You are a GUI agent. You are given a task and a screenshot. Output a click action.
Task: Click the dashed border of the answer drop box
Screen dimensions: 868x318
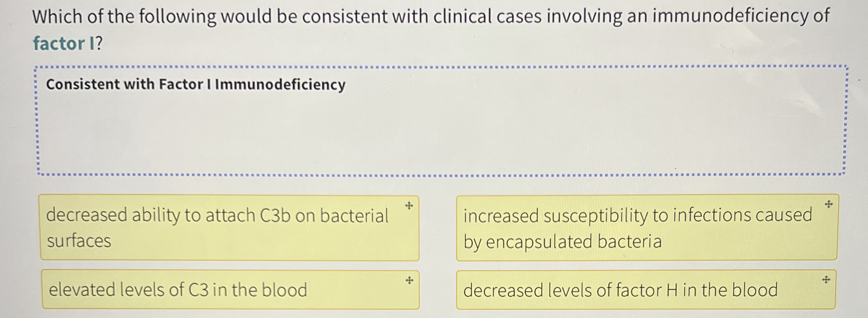coord(434,67)
